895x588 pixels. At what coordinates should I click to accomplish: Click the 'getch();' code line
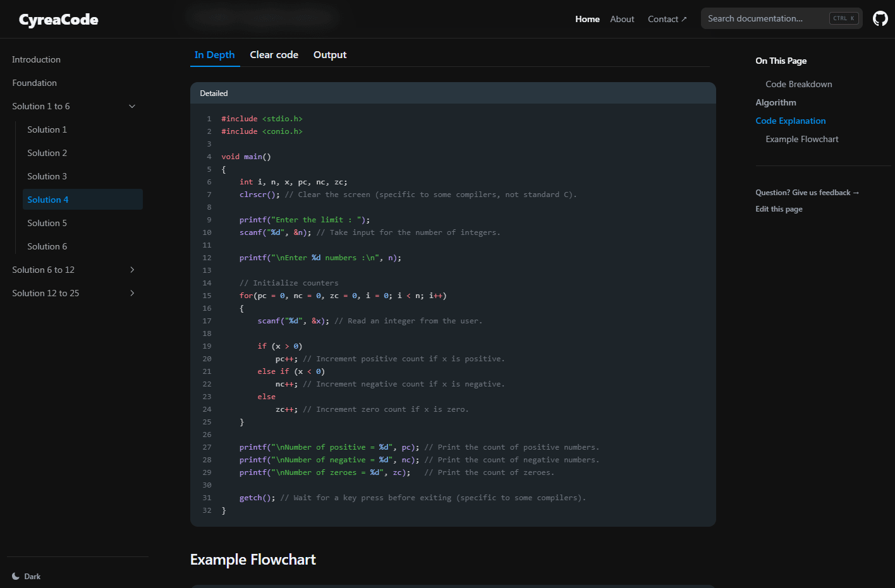[413, 498]
